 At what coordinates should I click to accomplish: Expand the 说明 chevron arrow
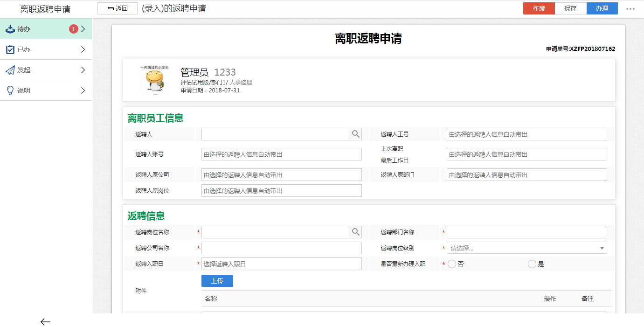point(83,90)
